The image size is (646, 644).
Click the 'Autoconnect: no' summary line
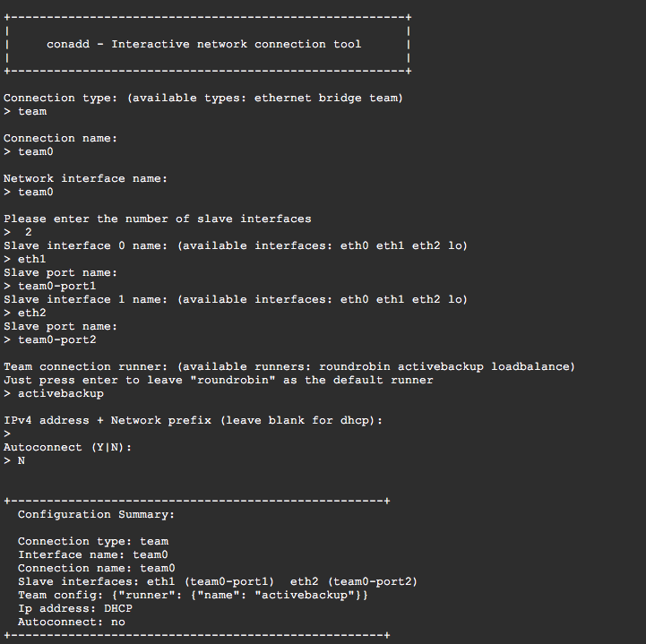pyautogui.click(x=72, y=623)
